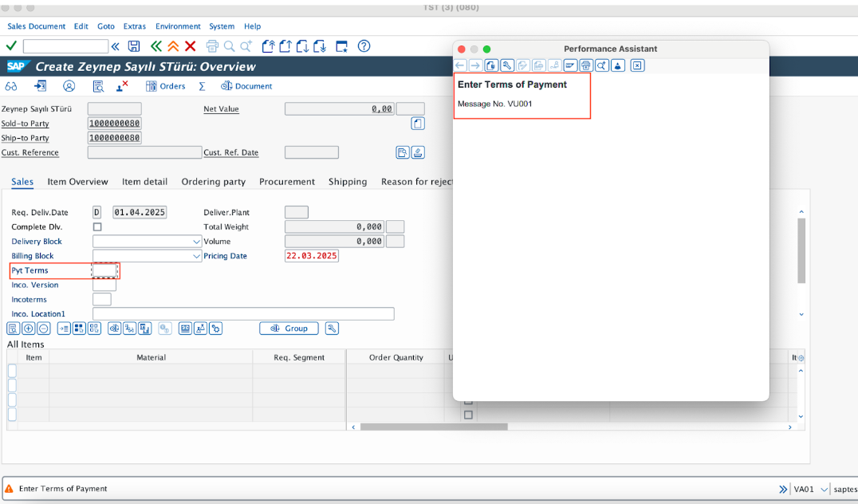
Task: Click the magnifier Find icon in the toolbar
Action: 229,46
